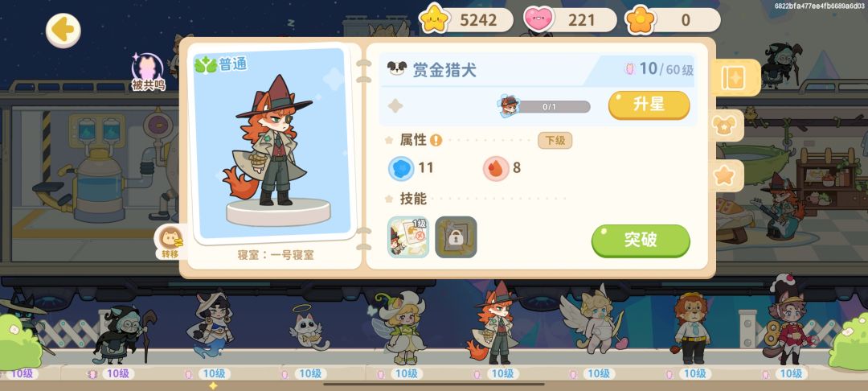Select the lion character in the roster
Screen dimensions: 868x391
click(x=691, y=328)
